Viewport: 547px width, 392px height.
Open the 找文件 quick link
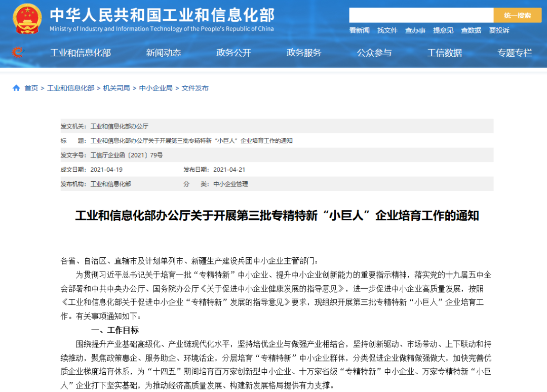click(387, 30)
